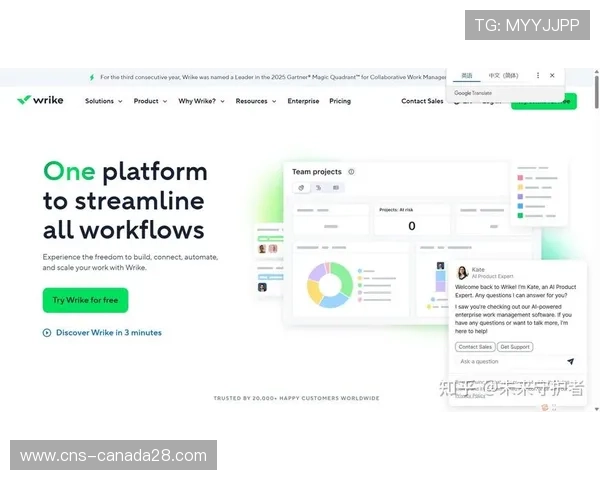Expand the Resources dropdown menu
This screenshot has width=600, height=480.
[x=255, y=101]
